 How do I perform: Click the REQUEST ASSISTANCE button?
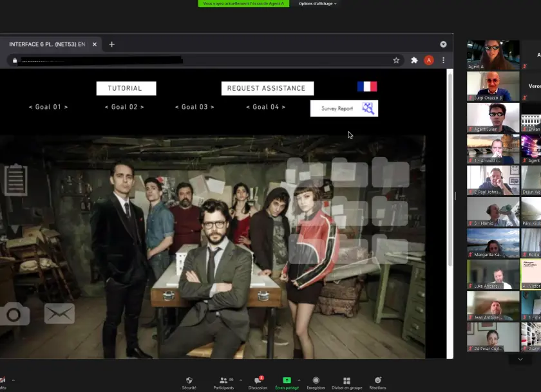coord(267,88)
